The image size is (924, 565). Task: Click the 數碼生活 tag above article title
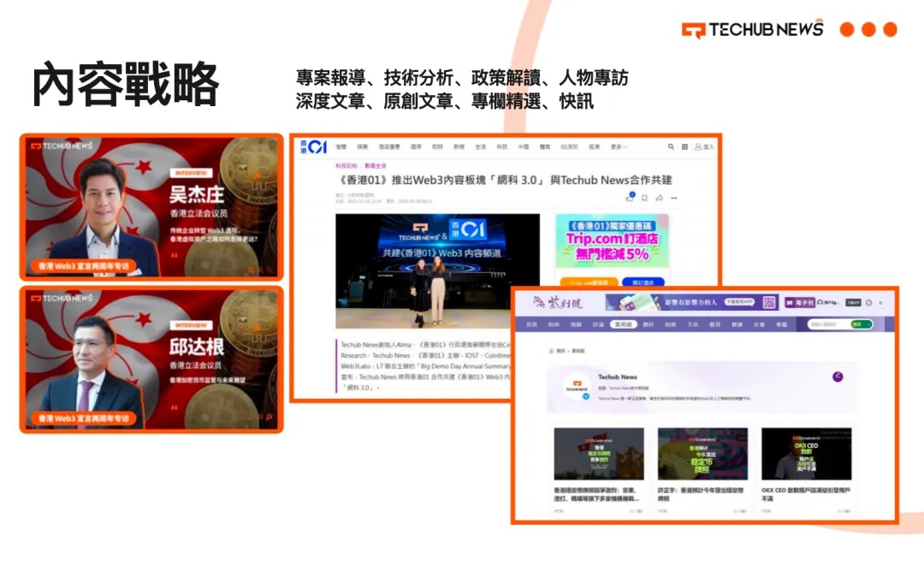(376, 166)
